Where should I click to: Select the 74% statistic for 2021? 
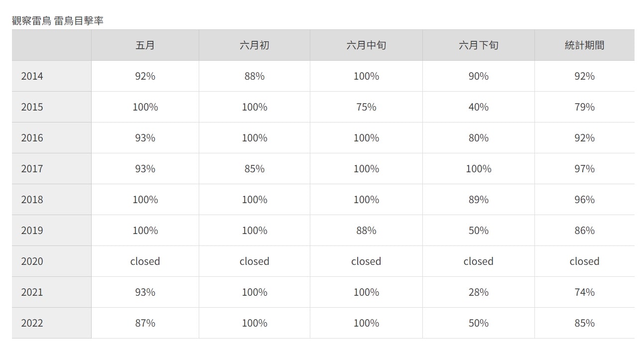tap(585, 292)
